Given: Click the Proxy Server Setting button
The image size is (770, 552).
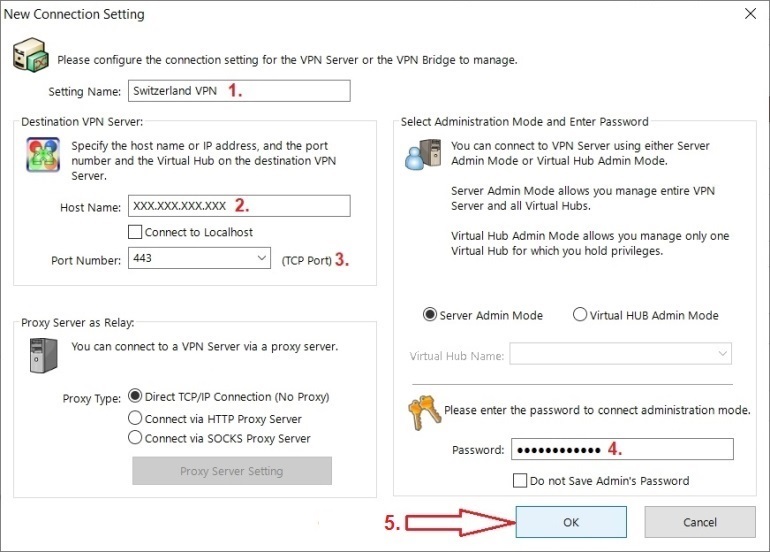Looking at the screenshot, I should tap(231, 471).
